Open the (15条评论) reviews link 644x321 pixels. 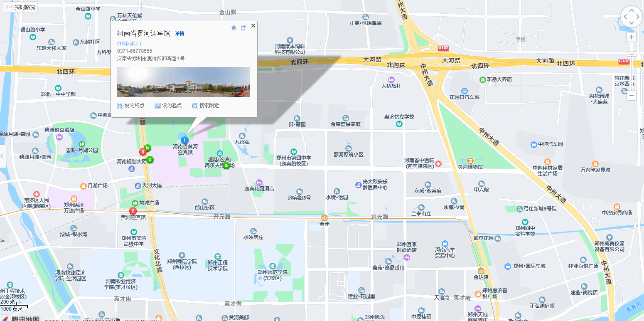(x=129, y=44)
